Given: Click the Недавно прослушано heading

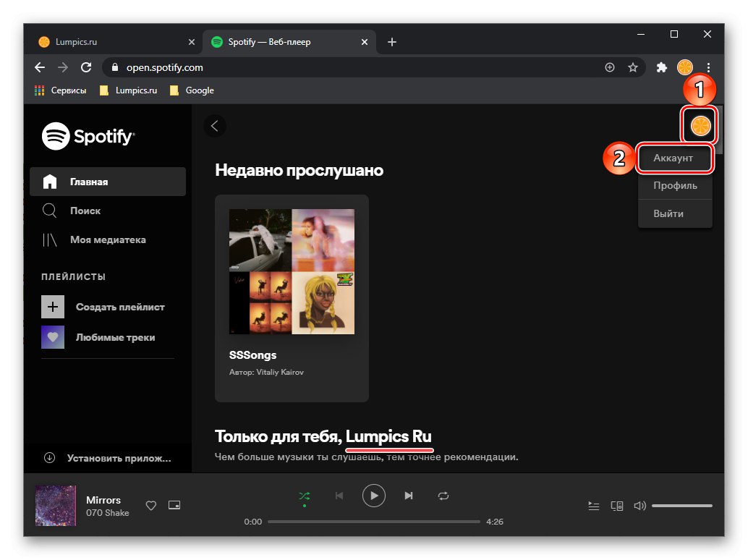Looking at the screenshot, I should click(299, 170).
